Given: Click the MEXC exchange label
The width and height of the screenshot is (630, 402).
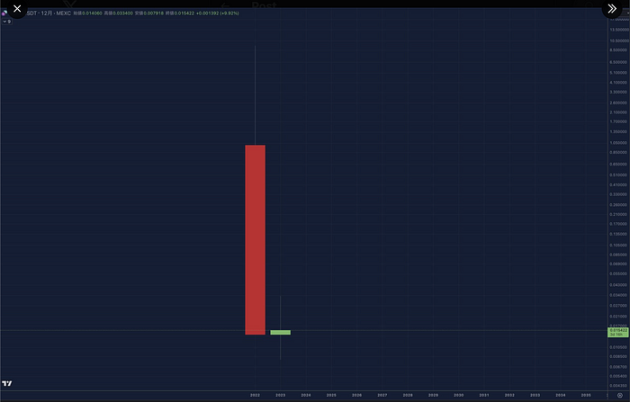Looking at the screenshot, I should (x=64, y=13).
